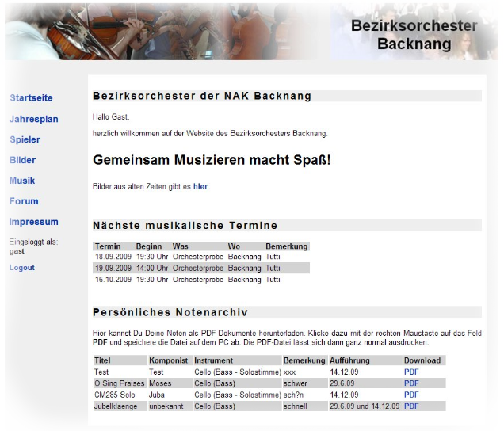Click the Titel column header

coord(102,360)
